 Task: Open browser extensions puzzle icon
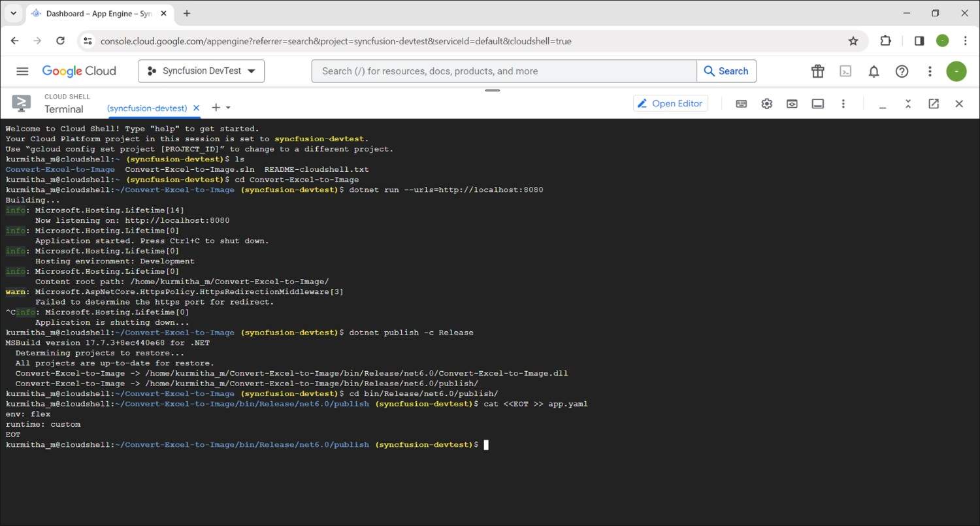click(885, 41)
